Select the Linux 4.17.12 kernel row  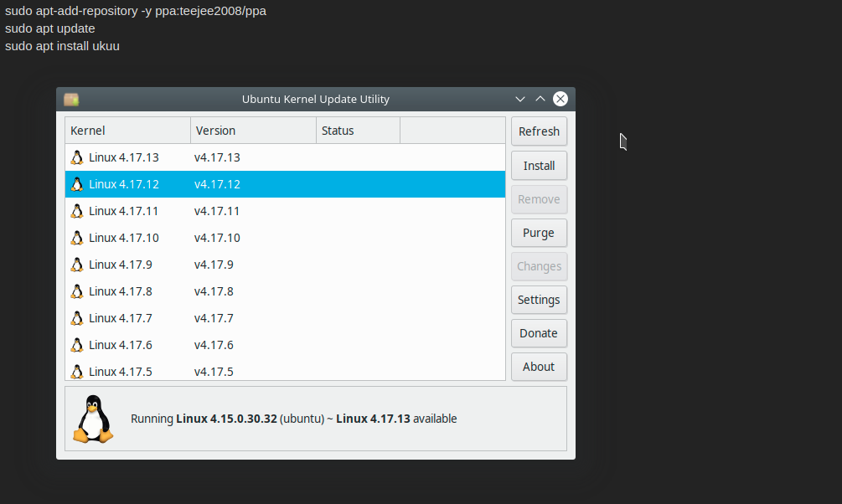[285, 184]
